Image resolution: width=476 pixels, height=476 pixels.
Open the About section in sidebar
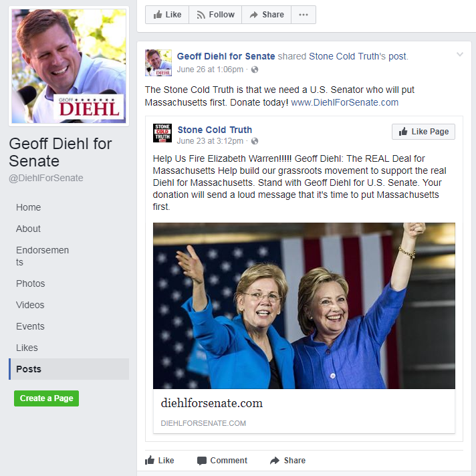pos(28,229)
